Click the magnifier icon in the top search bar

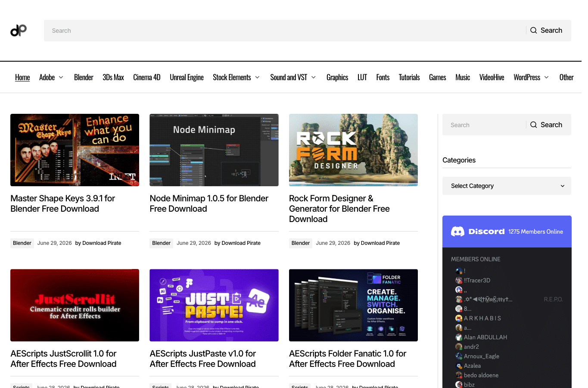click(x=533, y=30)
